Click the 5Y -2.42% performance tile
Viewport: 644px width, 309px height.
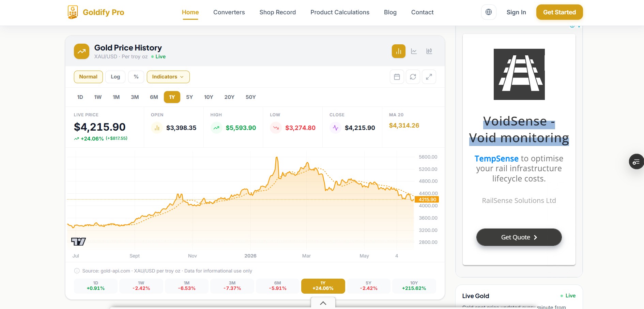(369, 286)
